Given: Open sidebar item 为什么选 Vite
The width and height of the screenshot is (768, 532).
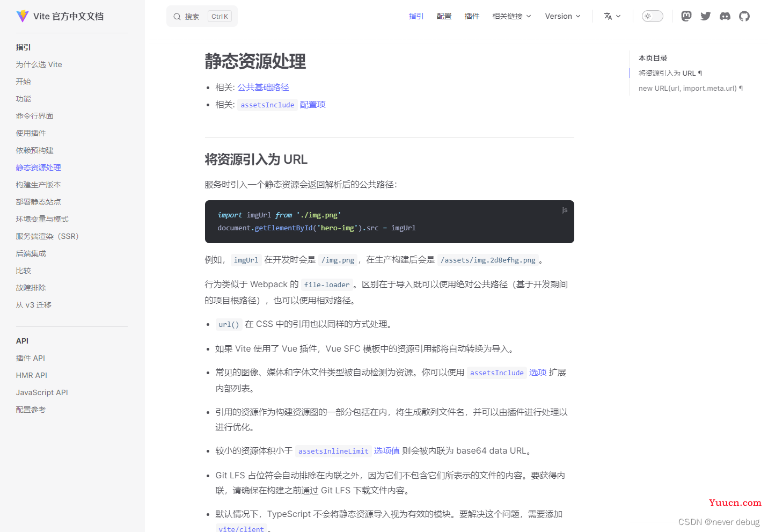Looking at the screenshot, I should coord(39,64).
